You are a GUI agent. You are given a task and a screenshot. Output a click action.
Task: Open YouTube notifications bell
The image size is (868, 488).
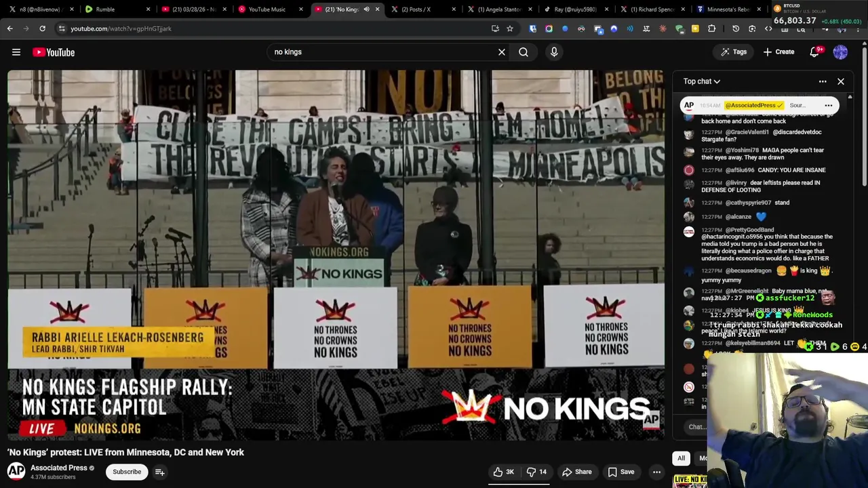814,52
